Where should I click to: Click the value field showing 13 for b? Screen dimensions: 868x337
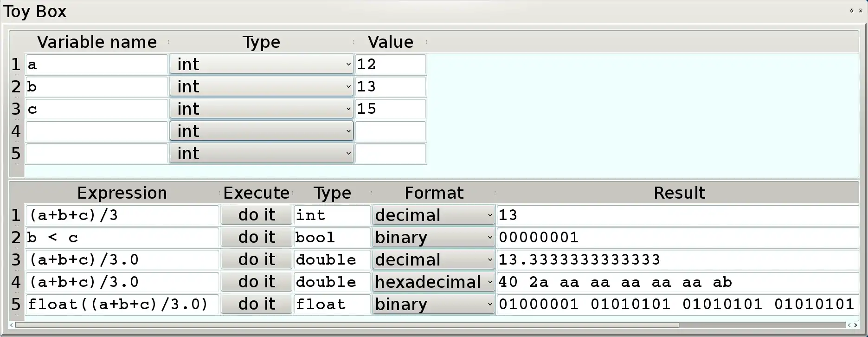390,86
